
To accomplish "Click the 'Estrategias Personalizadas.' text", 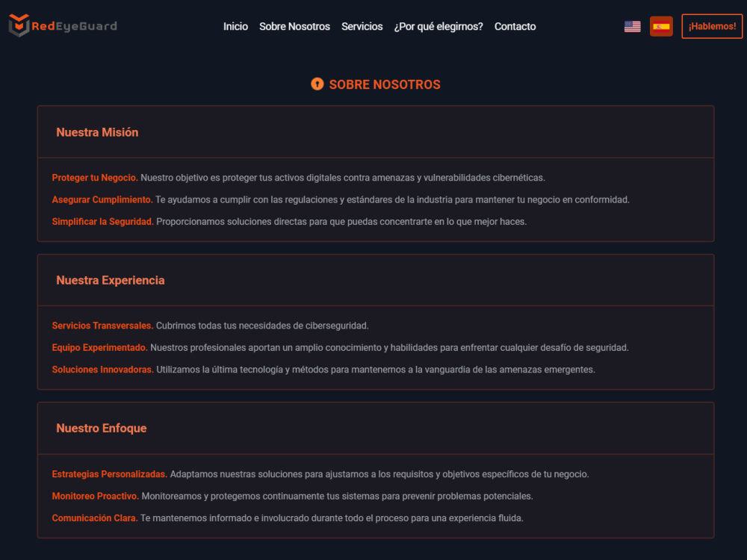I will click(x=110, y=474).
